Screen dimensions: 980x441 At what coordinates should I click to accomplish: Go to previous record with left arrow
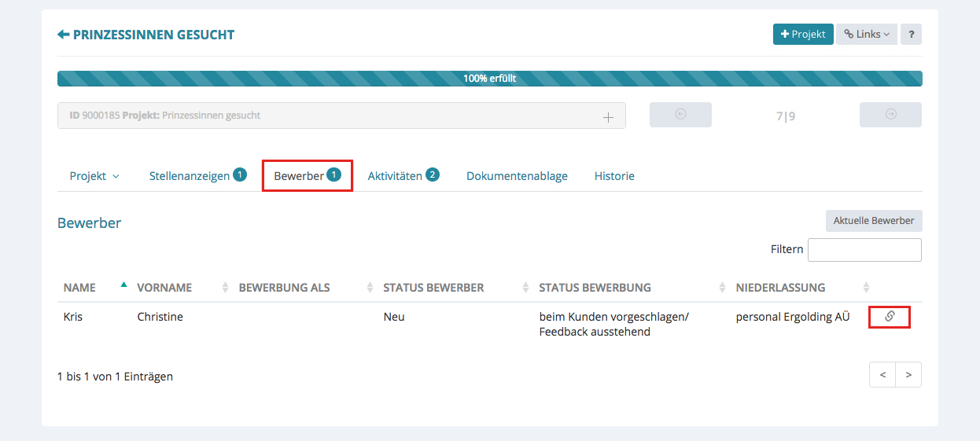(680, 115)
